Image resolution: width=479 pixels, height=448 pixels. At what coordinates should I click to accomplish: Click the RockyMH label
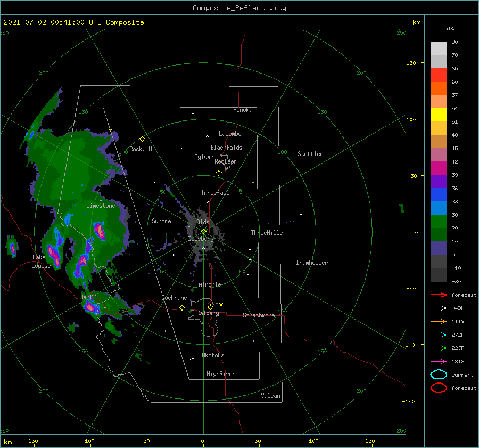[x=141, y=149]
